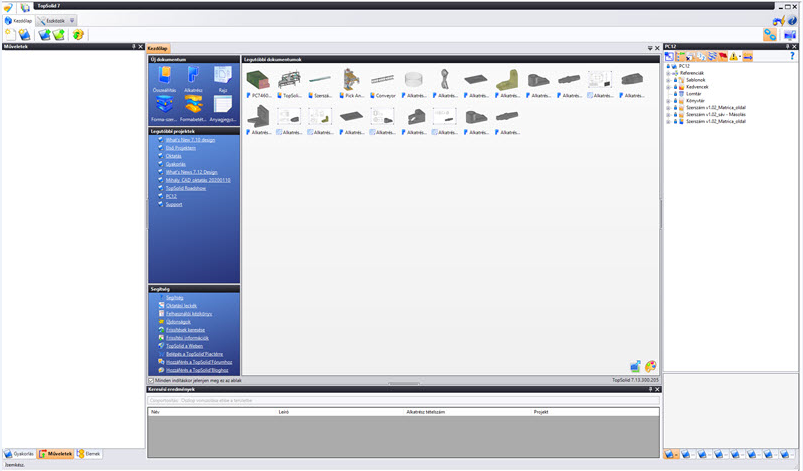This screenshot has height=471, width=803.
Task: Click the red flag icon in PC12 panel
Action: (x=723, y=56)
